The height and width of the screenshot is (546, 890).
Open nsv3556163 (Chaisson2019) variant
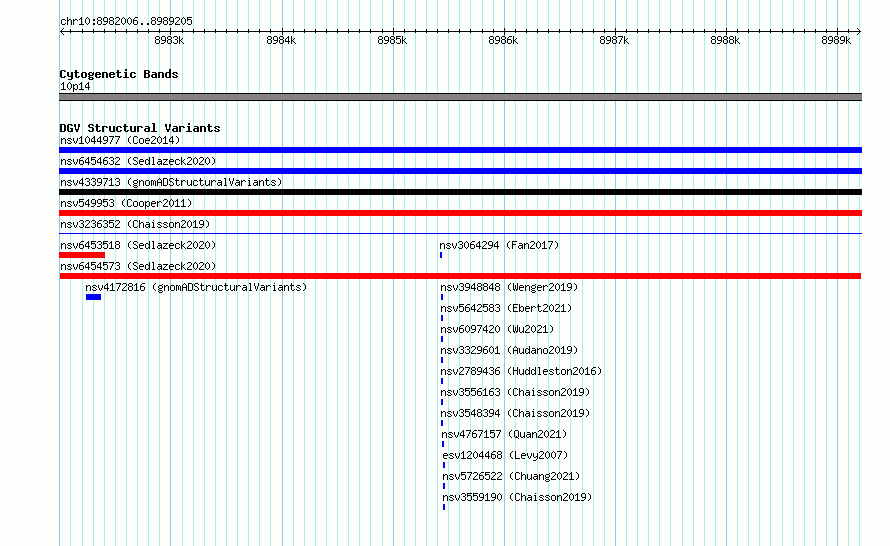[515, 392]
